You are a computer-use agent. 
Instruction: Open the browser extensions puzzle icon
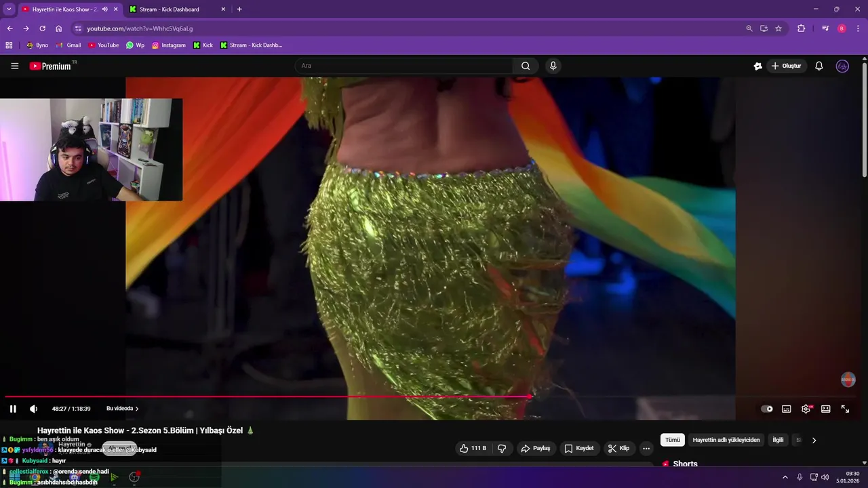(x=802, y=28)
